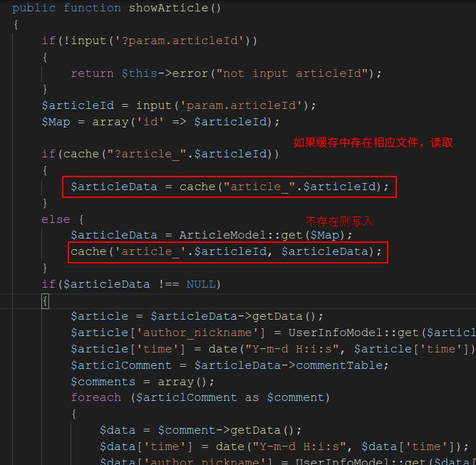This screenshot has width=476, height=465.
Task: Click the return $this->error line
Action: 226,73
